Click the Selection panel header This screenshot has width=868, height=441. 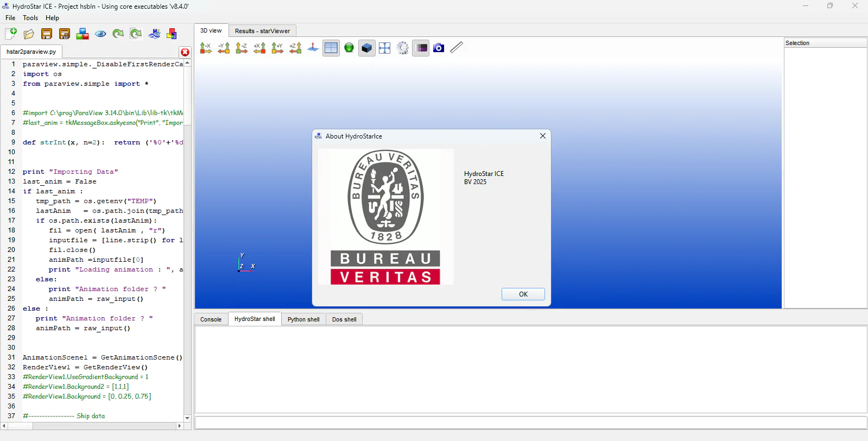(x=825, y=43)
